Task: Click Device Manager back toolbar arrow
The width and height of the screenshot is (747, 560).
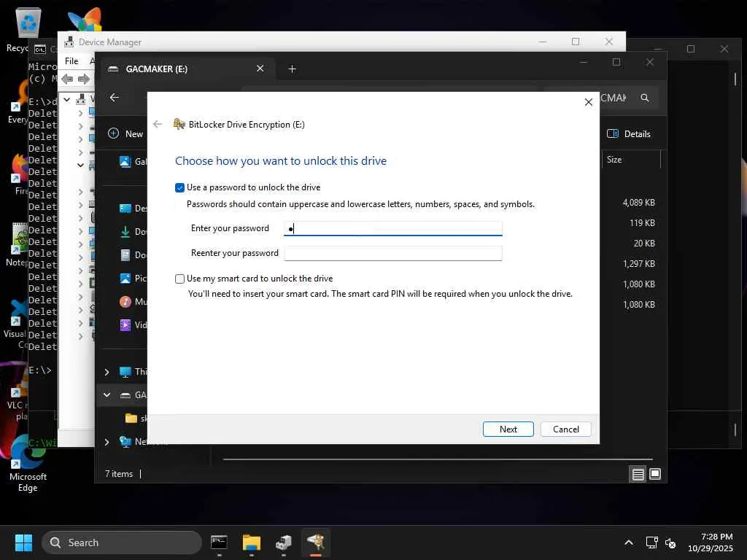Action: click(x=67, y=79)
